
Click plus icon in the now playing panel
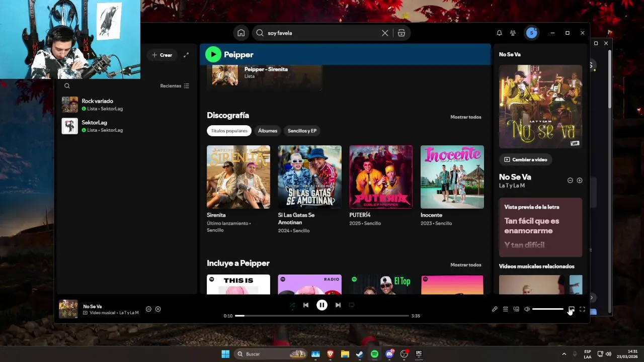[580, 180]
